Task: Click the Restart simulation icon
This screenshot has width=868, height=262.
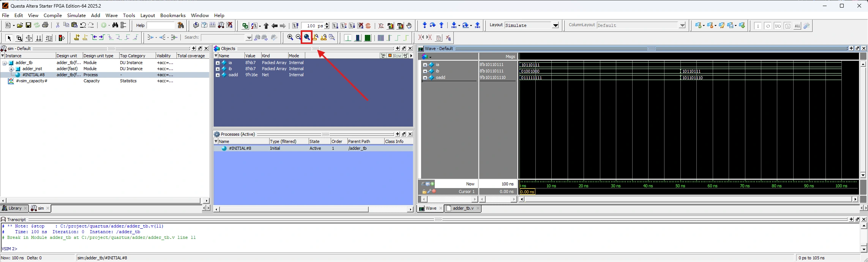Action: click(x=295, y=26)
